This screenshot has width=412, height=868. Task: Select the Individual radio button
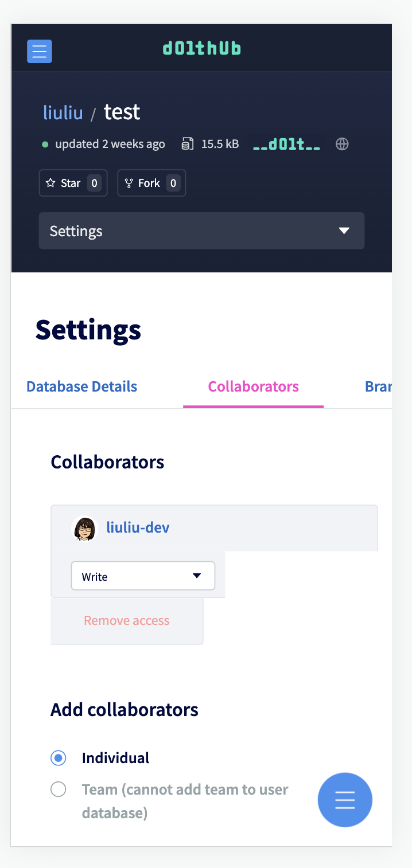tap(58, 758)
